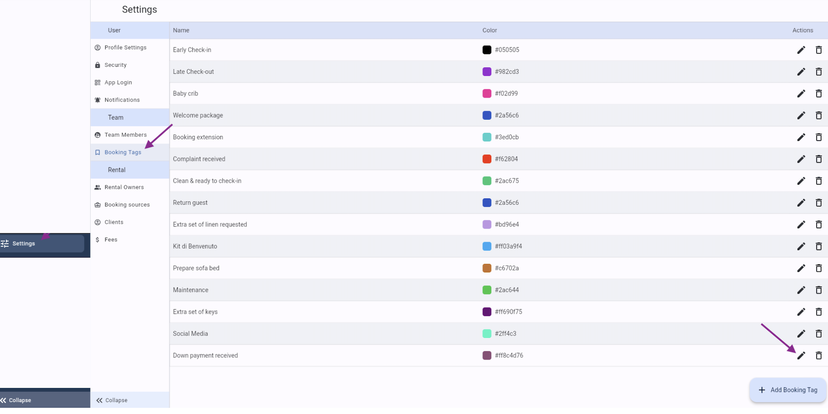The image size is (828, 414).
Task: Delete the Welcome package tag
Action: pos(818,115)
